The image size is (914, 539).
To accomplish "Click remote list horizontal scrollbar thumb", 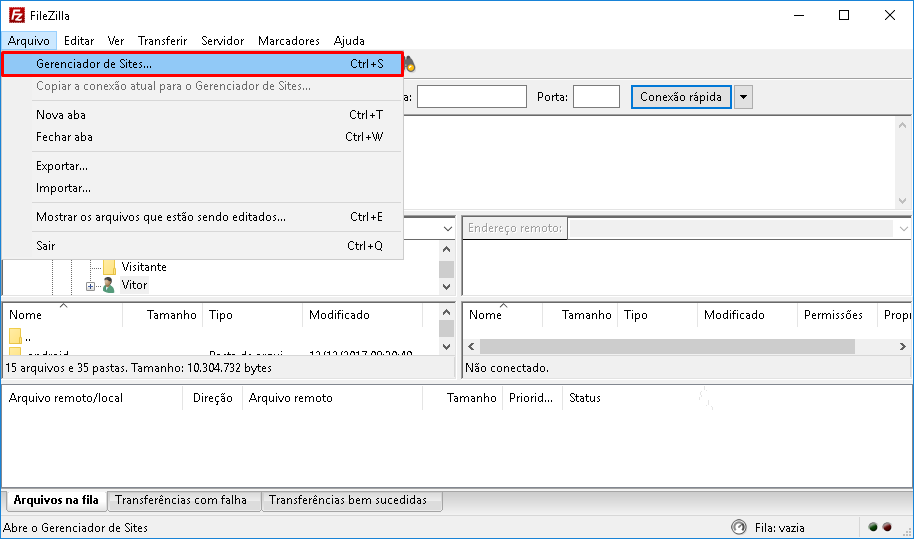I will (x=667, y=346).
